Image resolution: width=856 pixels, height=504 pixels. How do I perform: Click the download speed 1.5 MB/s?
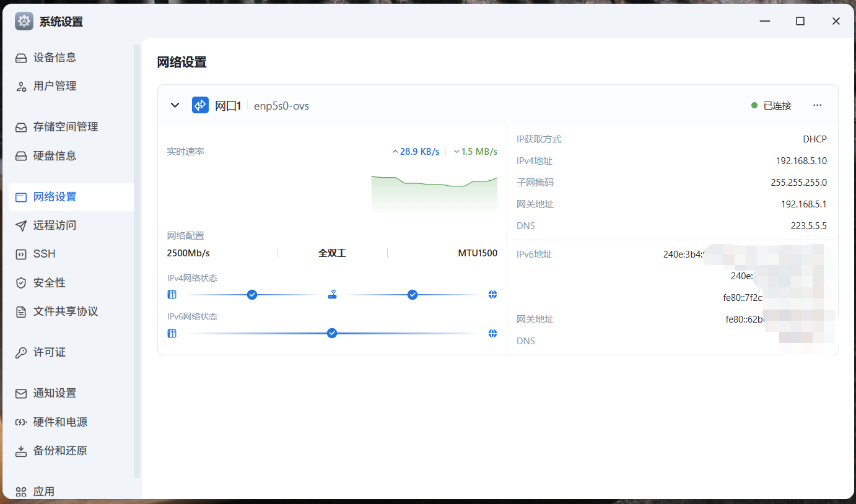[476, 152]
